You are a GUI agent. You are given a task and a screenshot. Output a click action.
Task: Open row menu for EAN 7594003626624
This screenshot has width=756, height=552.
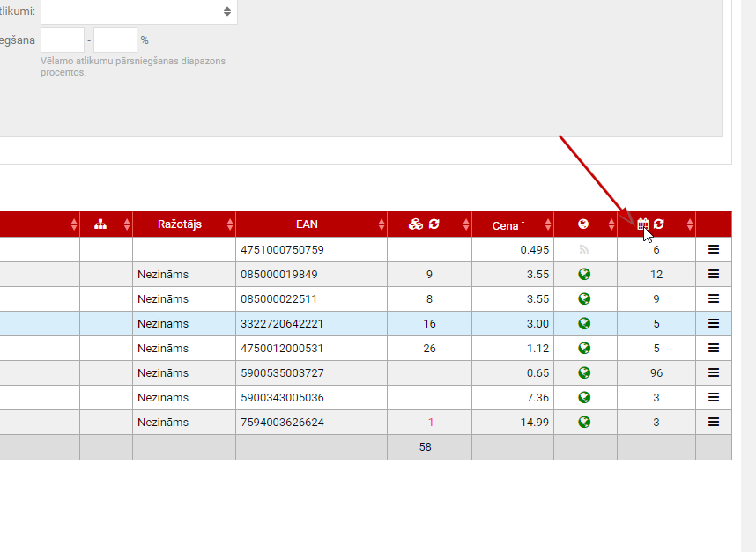(714, 423)
